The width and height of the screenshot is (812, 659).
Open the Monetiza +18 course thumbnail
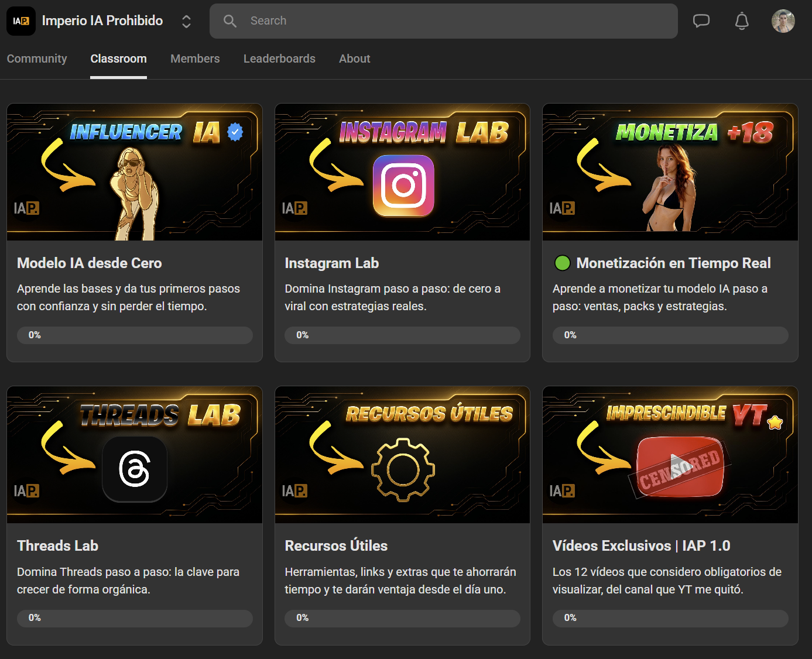(670, 172)
